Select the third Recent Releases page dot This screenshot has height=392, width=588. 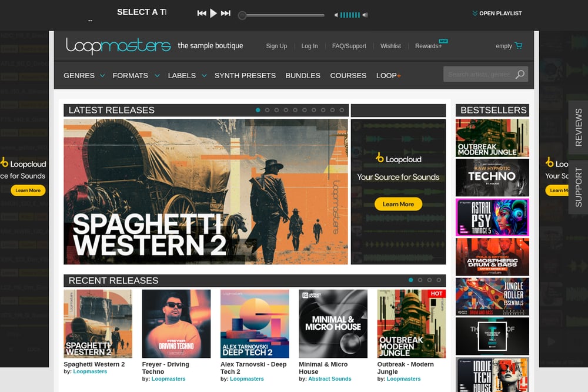(429, 280)
